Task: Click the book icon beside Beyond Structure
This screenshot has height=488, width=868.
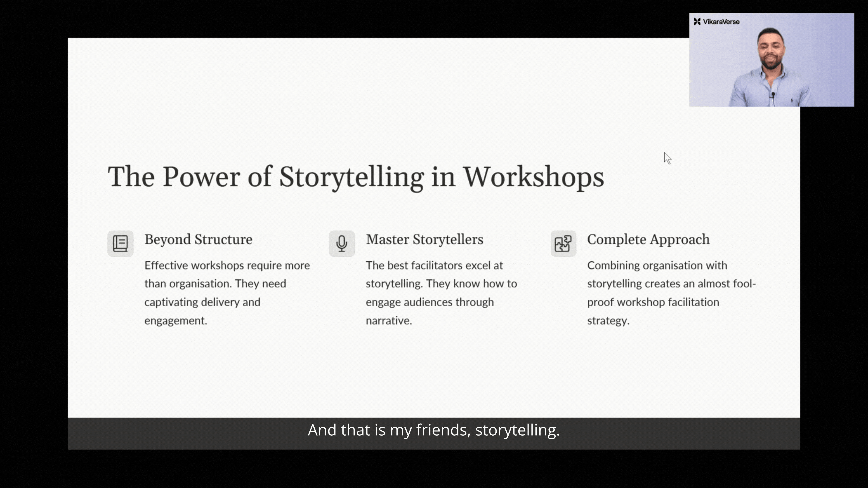Action: point(120,243)
